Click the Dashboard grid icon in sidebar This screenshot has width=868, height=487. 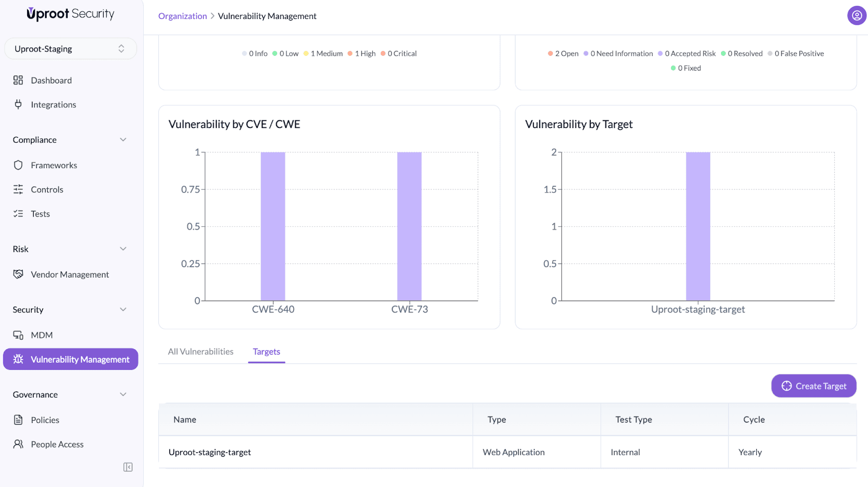18,80
